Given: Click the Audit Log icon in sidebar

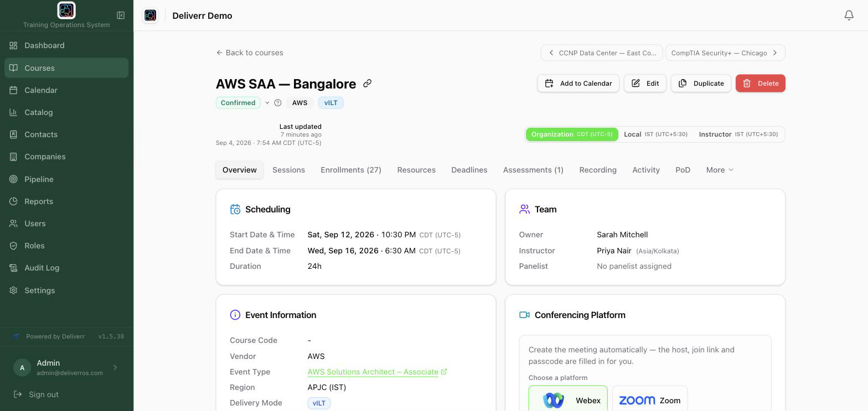Looking at the screenshot, I should (x=13, y=268).
